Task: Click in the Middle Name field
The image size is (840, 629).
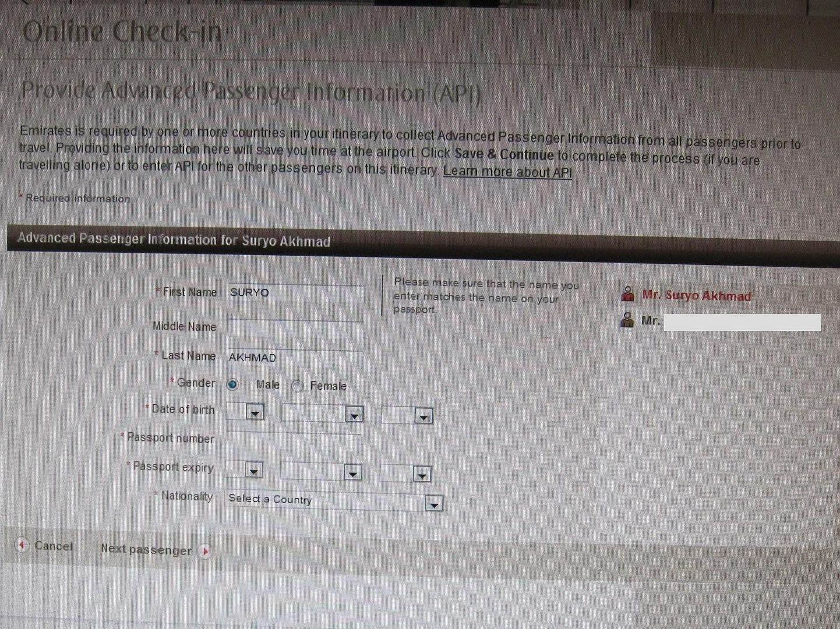Action: [x=295, y=328]
